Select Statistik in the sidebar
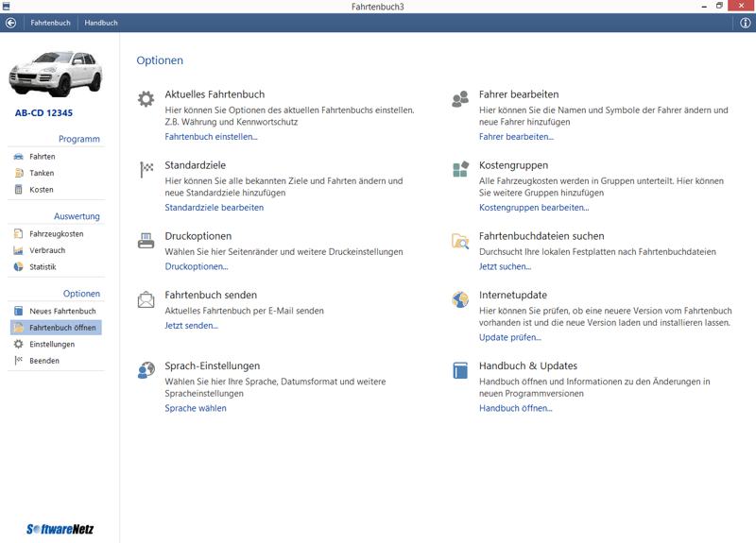The width and height of the screenshot is (756, 543). pos(43,267)
